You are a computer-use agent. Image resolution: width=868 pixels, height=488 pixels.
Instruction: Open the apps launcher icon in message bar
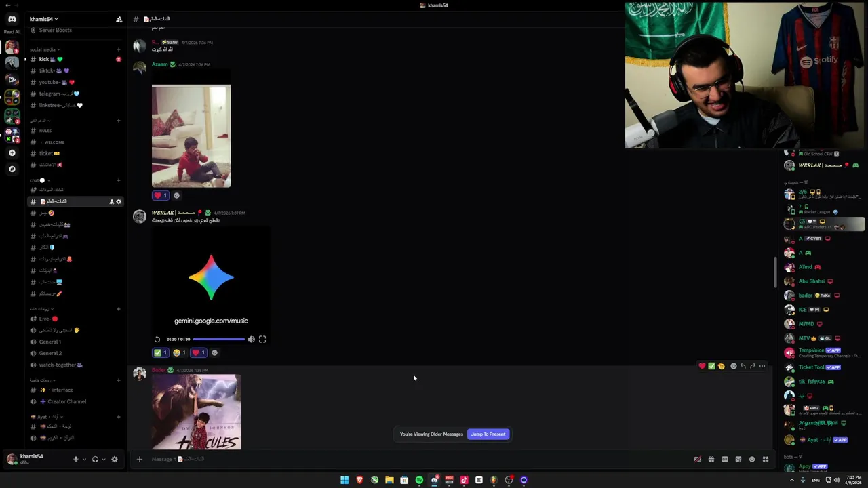pyautogui.click(x=766, y=459)
